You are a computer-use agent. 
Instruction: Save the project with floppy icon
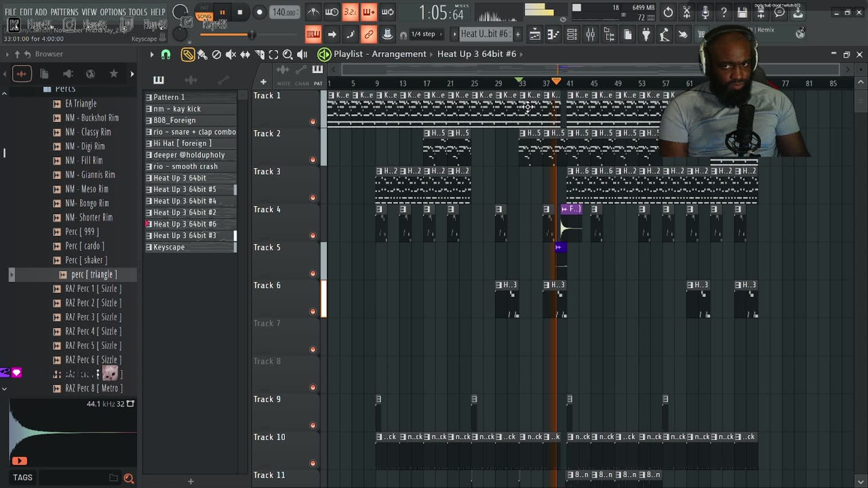743,12
